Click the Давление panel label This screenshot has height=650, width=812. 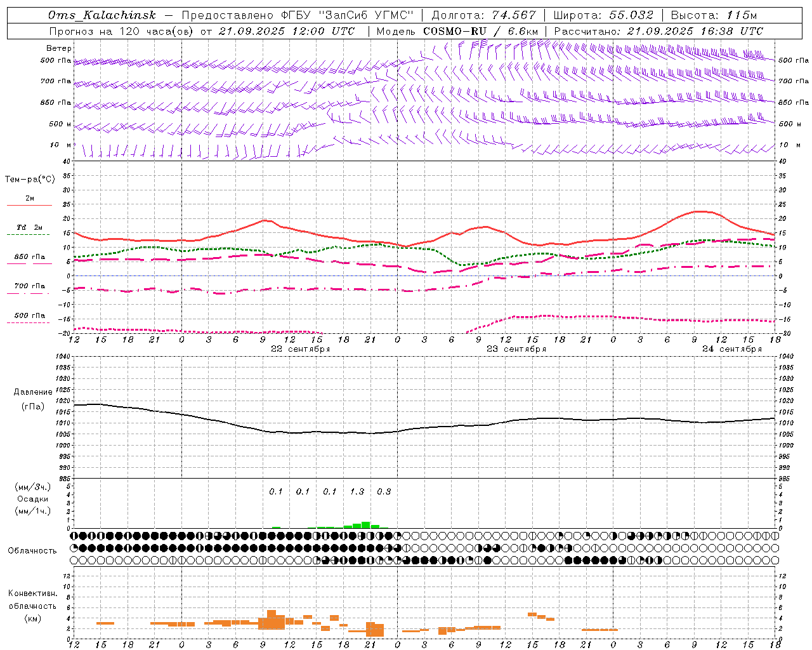(33, 392)
